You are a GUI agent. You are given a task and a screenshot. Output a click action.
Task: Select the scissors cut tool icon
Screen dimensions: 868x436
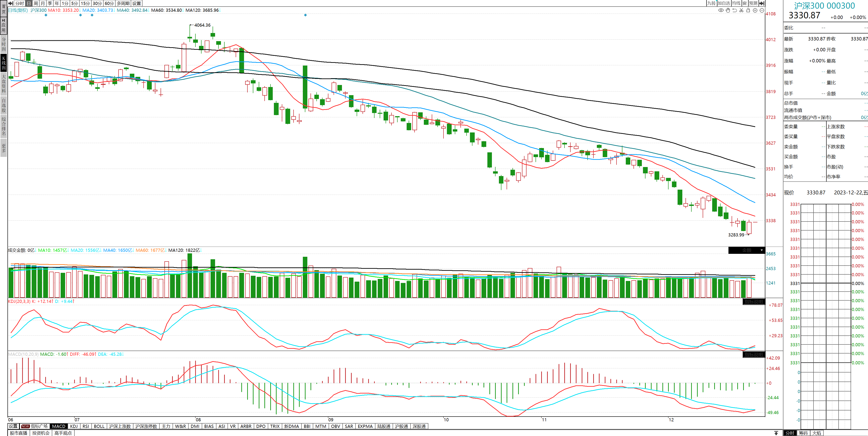741,10
